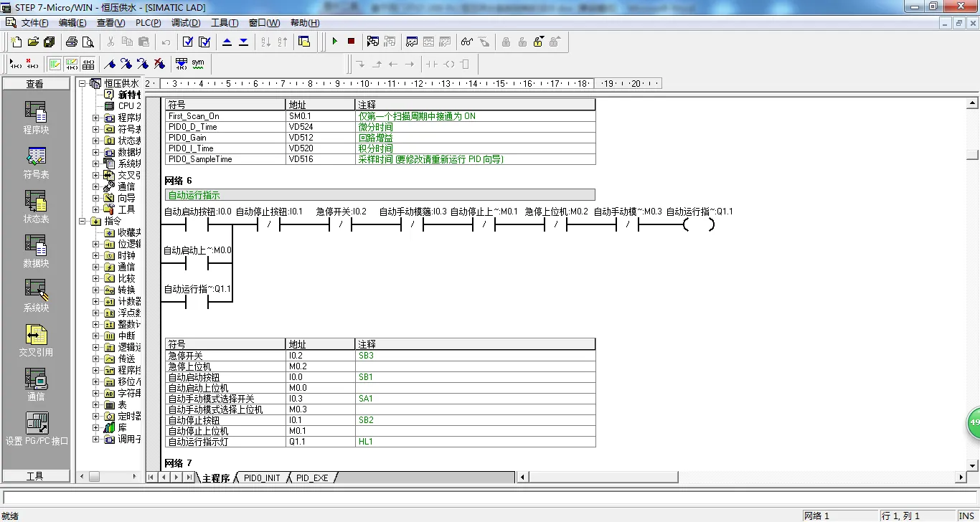Go to the next bookmark
980x522 pixels.
coord(126,64)
